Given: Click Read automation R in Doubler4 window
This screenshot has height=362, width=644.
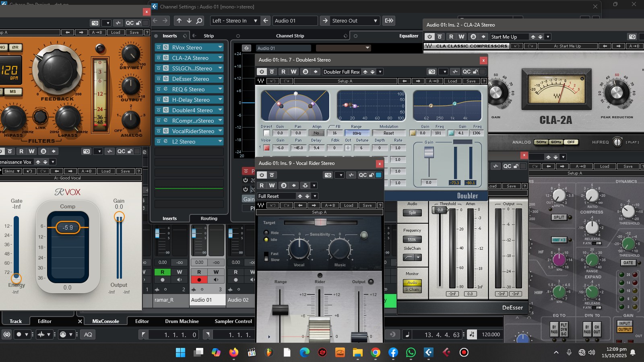Looking at the screenshot, I should [283, 72].
